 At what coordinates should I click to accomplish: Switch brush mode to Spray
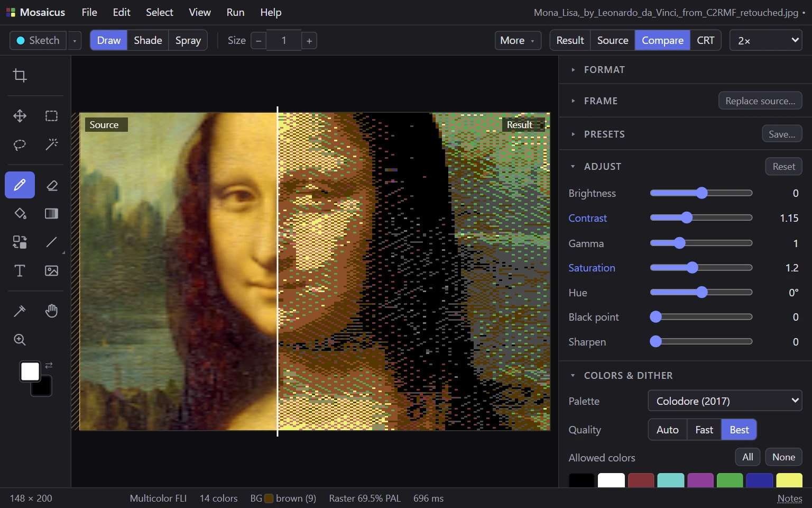click(188, 41)
